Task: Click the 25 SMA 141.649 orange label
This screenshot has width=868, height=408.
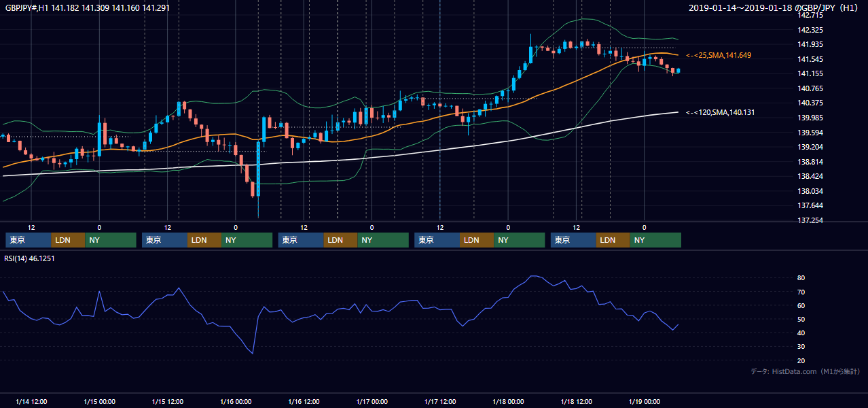Action: (719, 55)
